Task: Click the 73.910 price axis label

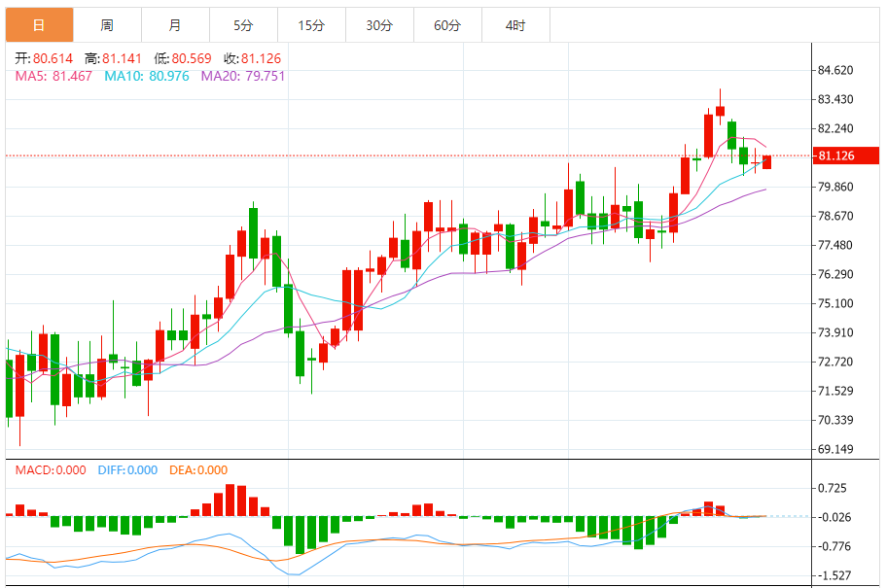Action: 835,332
